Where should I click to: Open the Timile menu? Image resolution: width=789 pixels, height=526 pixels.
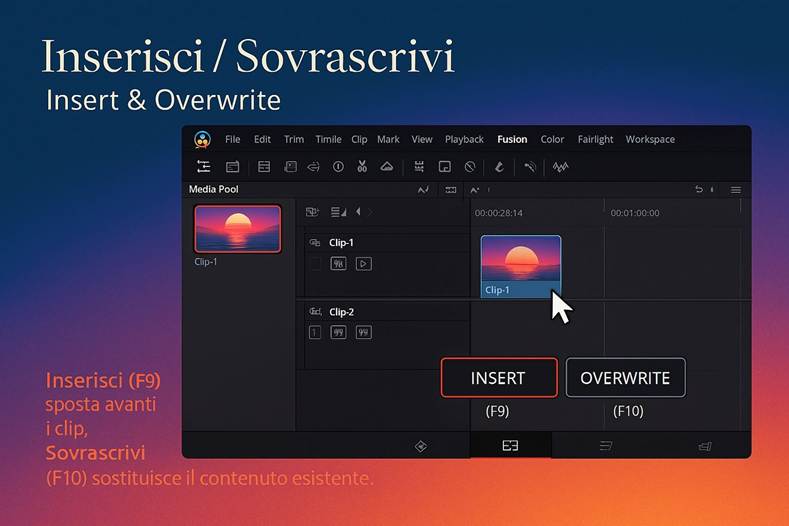coord(329,139)
